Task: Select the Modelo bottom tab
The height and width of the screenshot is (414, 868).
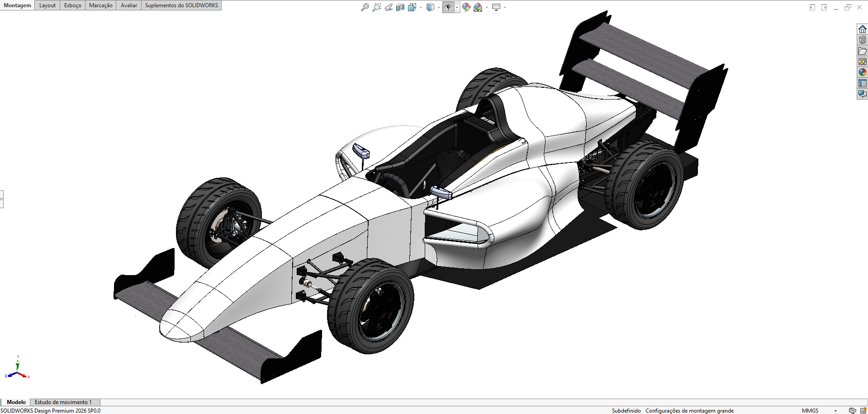Action: click(x=16, y=402)
